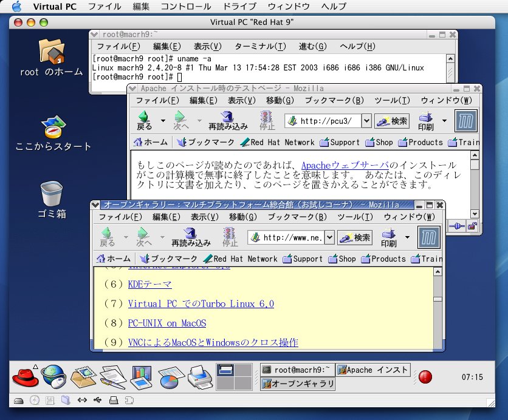Click the Virtual PC hard disk status icon
Screen dimensions: 508x420
click(x=19, y=401)
